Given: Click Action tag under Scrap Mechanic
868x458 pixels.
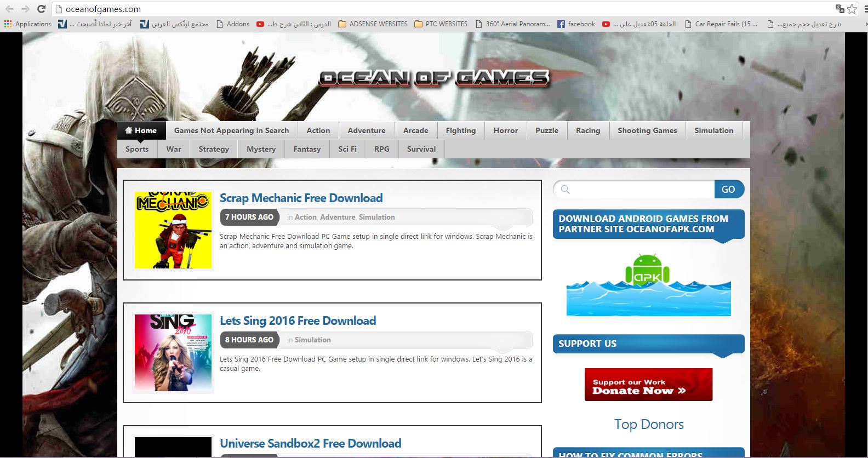Looking at the screenshot, I should click(306, 217).
